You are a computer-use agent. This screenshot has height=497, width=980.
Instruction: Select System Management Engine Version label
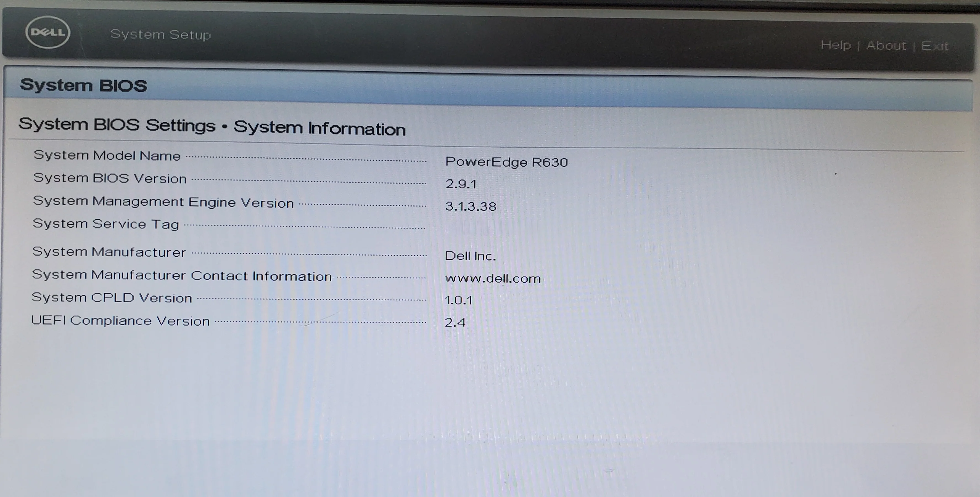point(163,202)
